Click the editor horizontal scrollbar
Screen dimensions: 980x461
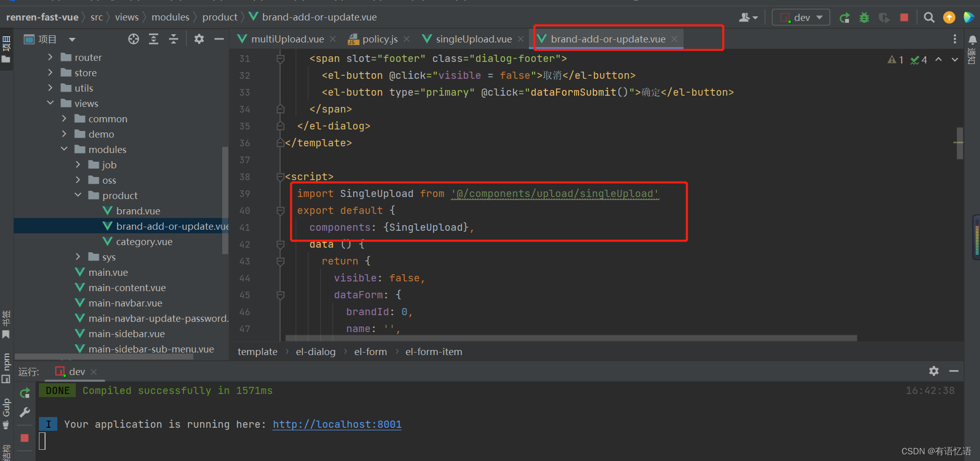(571, 338)
